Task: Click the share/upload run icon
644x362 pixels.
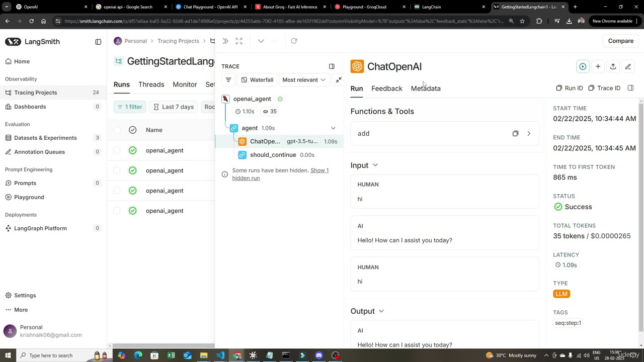Action: coord(613,66)
